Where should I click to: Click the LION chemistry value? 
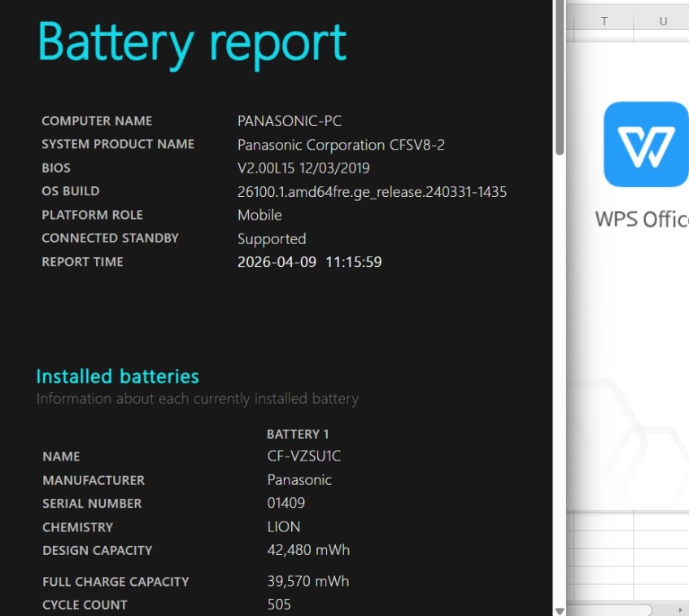[283, 526]
